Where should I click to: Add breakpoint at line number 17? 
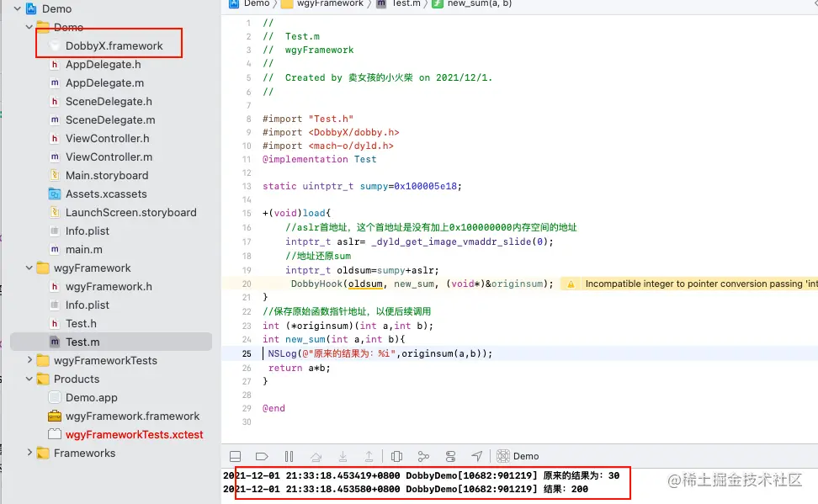247,242
